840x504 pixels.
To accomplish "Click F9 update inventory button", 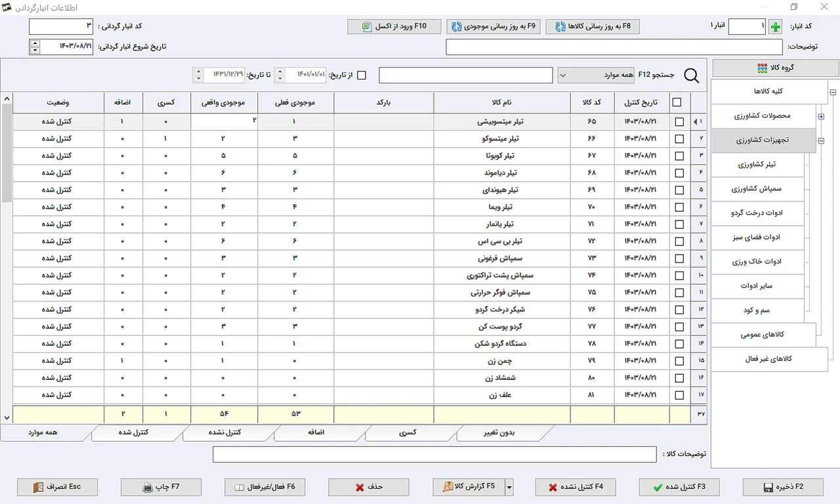I will [x=493, y=27].
